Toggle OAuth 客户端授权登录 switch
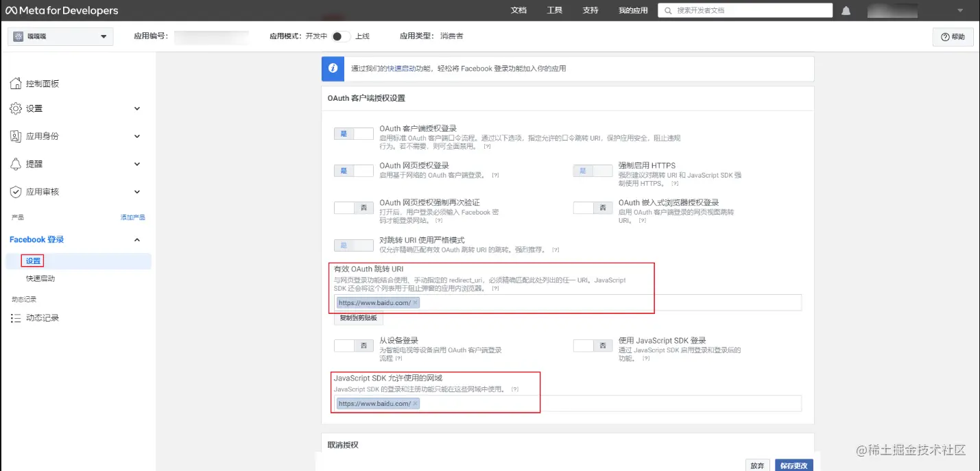This screenshot has height=471, width=980. click(x=354, y=133)
